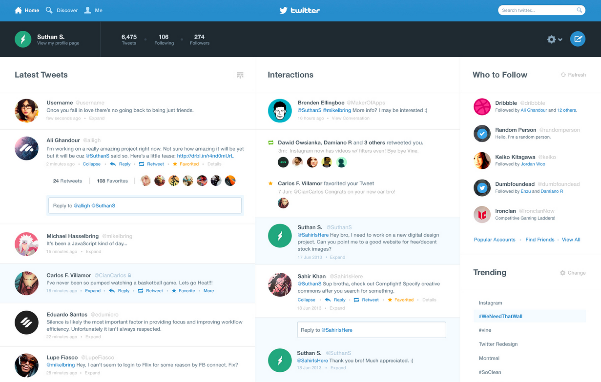601x382 pixels.
Task: Click the blue compose tweet button
Action: [x=577, y=39]
